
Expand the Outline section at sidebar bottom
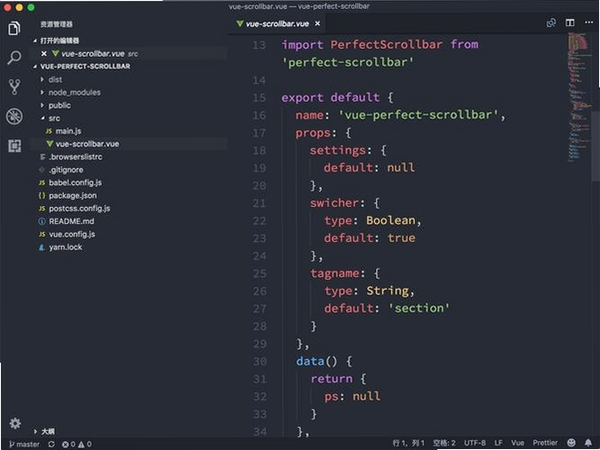pos(44,432)
